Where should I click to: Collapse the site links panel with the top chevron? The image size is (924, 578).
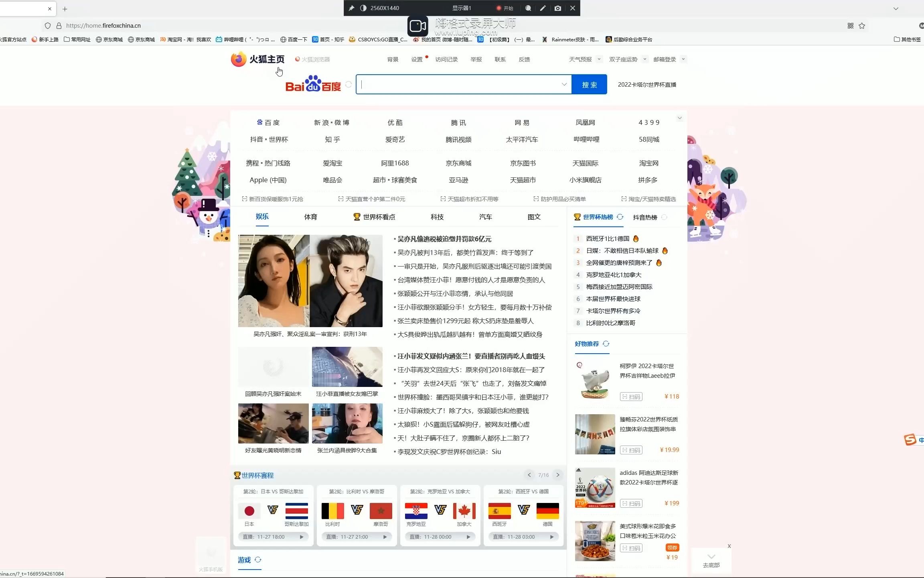(x=679, y=117)
